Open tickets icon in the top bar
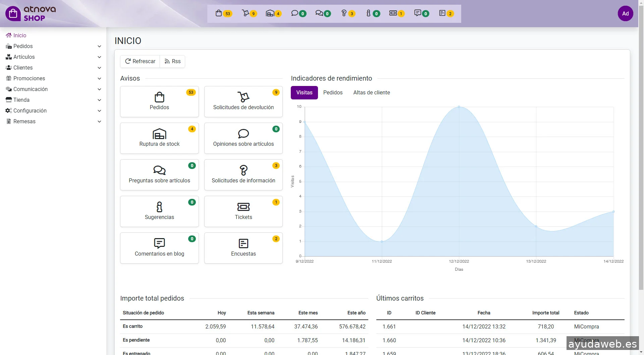 393,13
